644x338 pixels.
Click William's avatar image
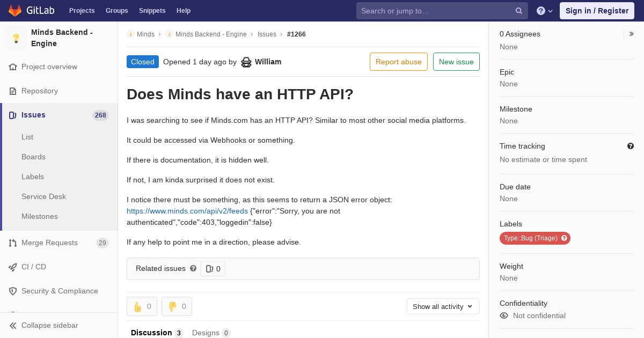tap(246, 62)
